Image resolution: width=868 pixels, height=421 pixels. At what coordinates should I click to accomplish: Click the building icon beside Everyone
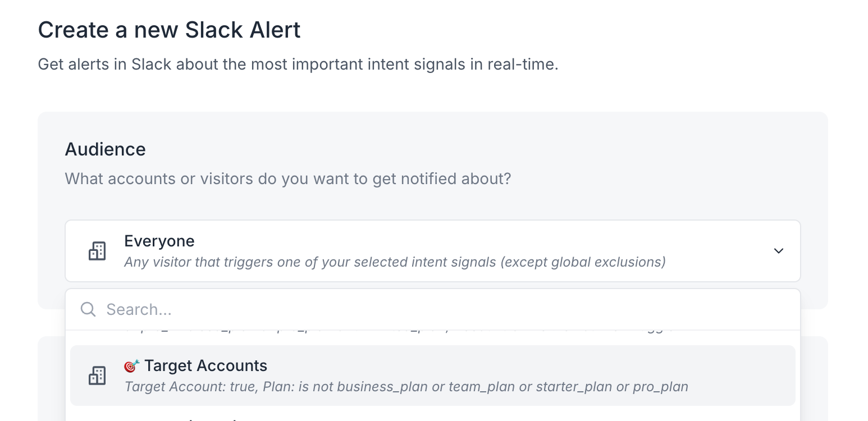[97, 251]
